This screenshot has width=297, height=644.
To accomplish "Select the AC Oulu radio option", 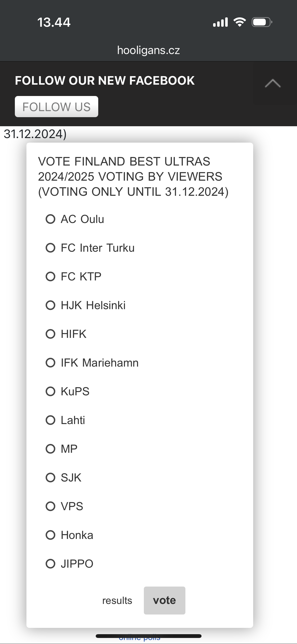I will tap(50, 219).
